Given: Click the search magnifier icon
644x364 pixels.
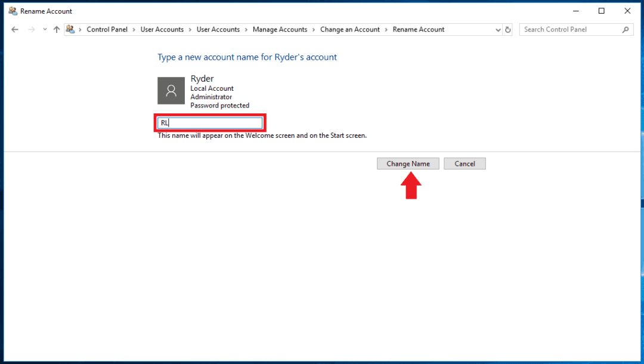Looking at the screenshot, I should pyautogui.click(x=626, y=30).
